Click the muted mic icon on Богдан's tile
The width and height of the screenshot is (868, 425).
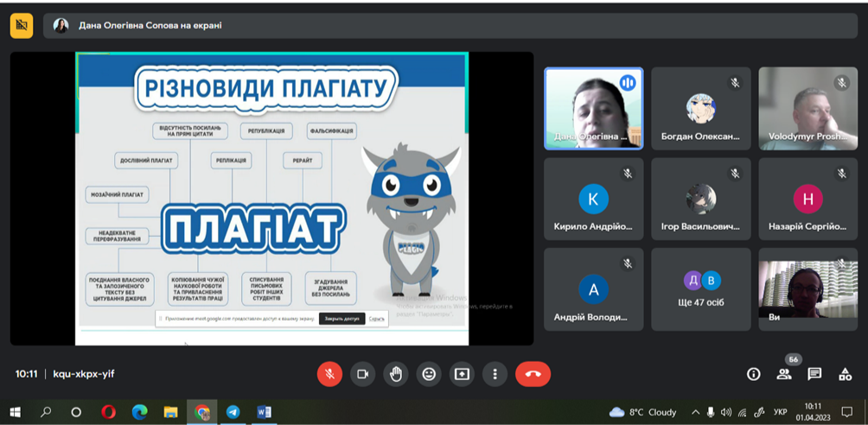(x=735, y=83)
